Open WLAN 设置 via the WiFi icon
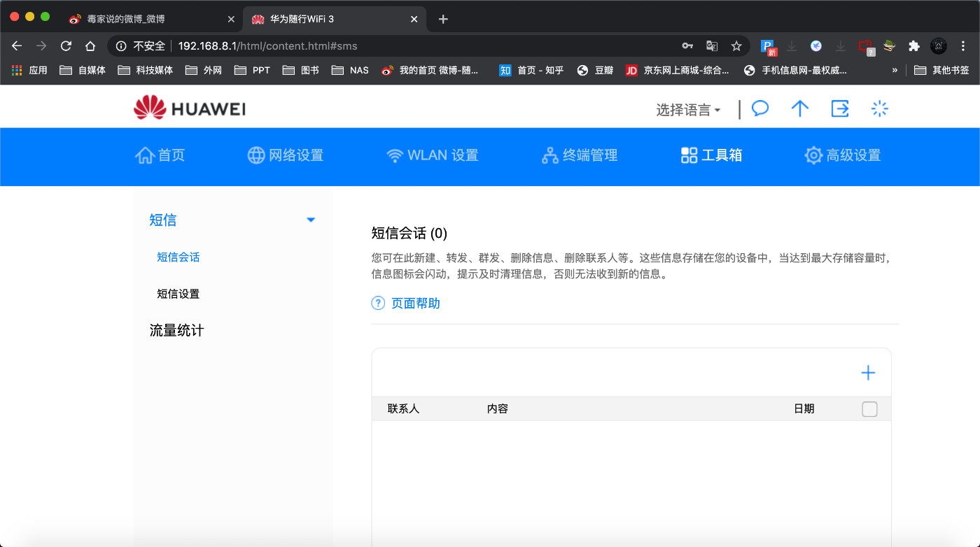 432,155
